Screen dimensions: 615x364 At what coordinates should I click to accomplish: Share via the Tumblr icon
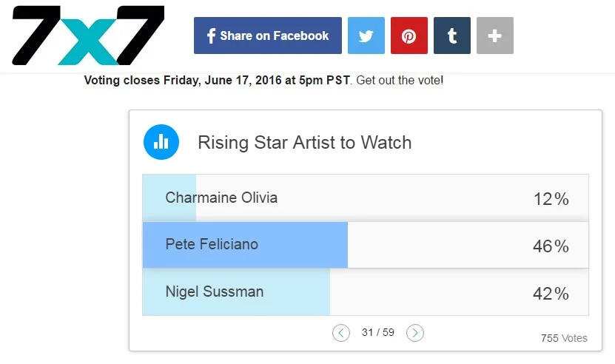(x=452, y=36)
